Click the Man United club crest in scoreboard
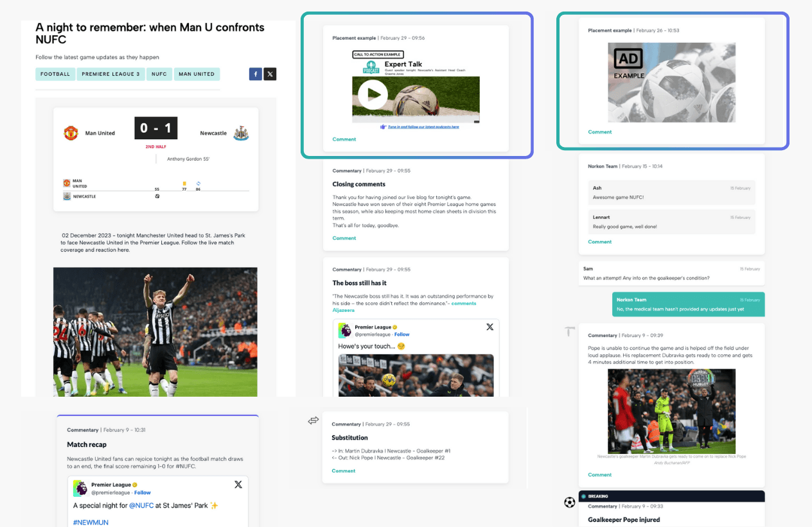This screenshot has height=527, width=812. 71,133
